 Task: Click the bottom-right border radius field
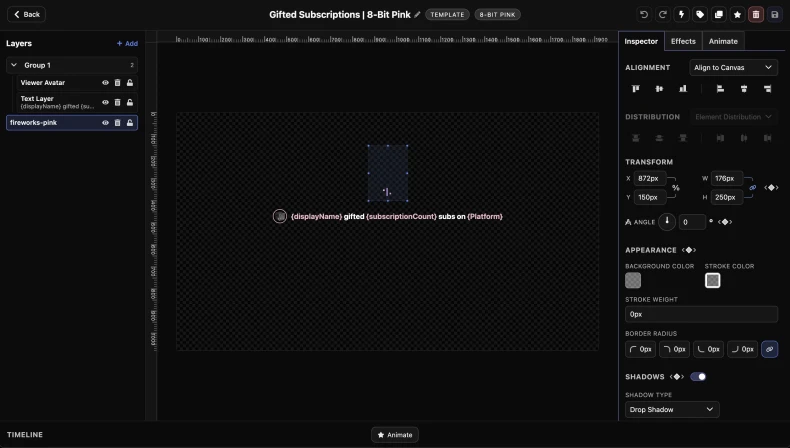click(742, 349)
